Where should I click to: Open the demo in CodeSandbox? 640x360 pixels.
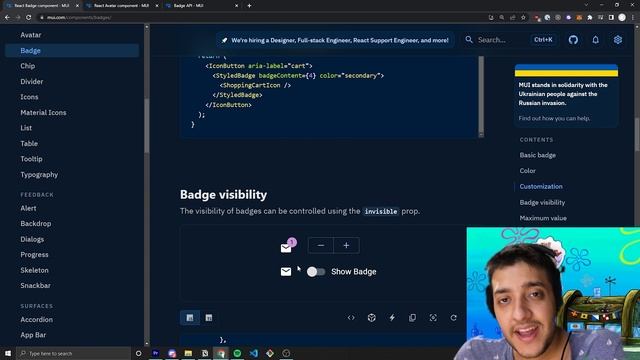click(x=371, y=318)
